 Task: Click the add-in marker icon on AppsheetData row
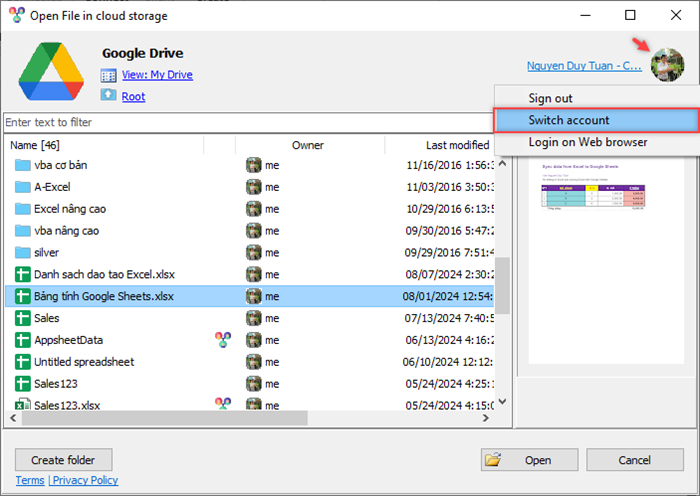pos(223,340)
